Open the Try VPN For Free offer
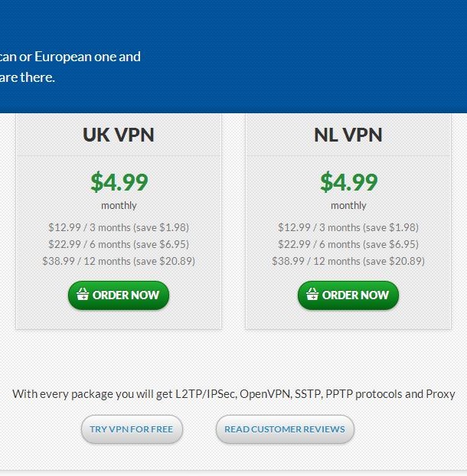The width and height of the screenshot is (467, 476). coord(132,429)
